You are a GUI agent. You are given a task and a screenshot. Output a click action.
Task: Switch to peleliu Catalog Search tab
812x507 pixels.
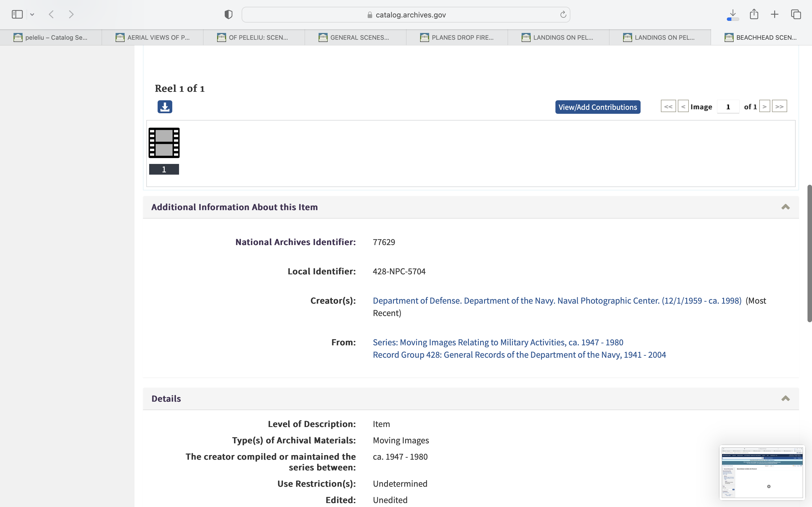click(51, 37)
